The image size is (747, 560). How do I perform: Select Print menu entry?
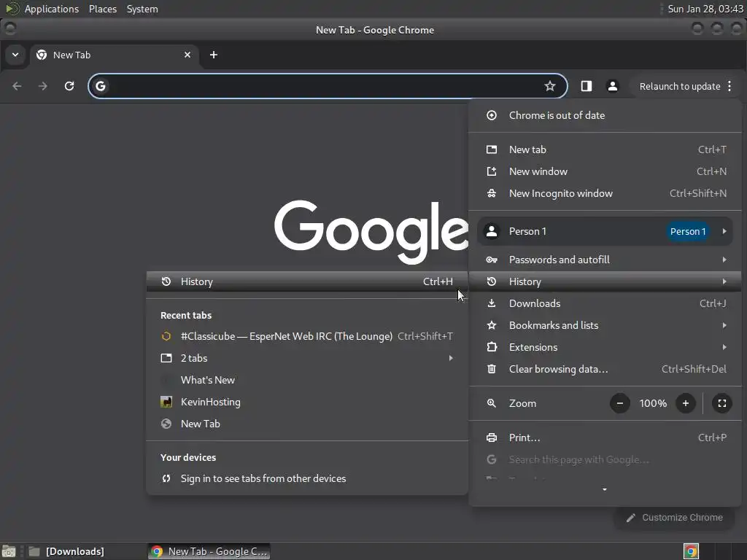pos(605,437)
